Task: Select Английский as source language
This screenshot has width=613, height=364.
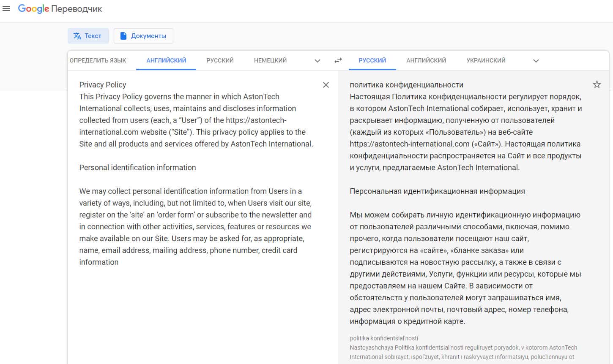Action: pos(166,60)
